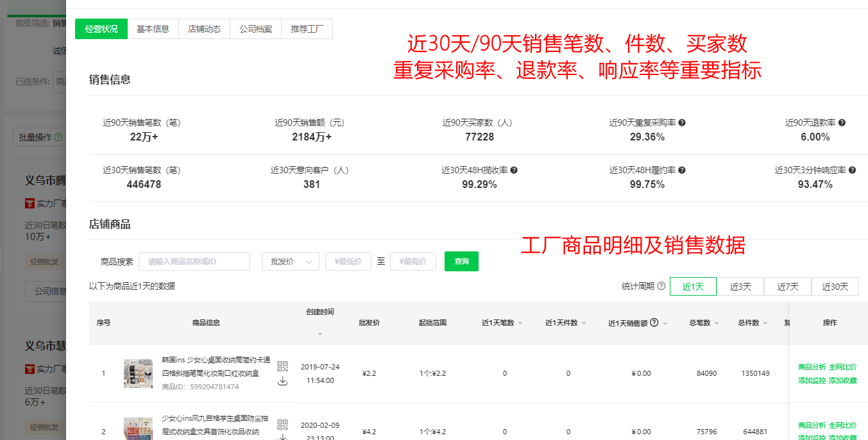The height and width of the screenshot is (440, 868).
Task: Click the 实力工厂 badge icon in sidebar
Action: pos(29,203)
